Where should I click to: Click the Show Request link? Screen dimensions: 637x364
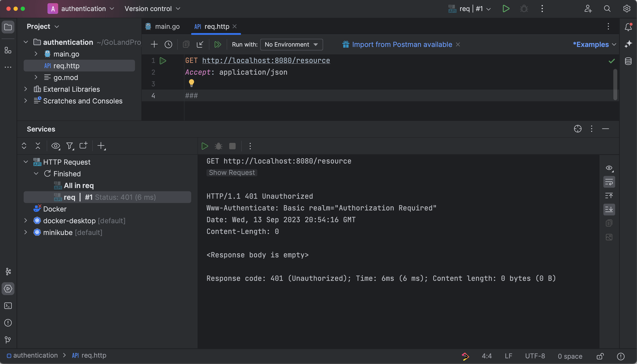232,172
